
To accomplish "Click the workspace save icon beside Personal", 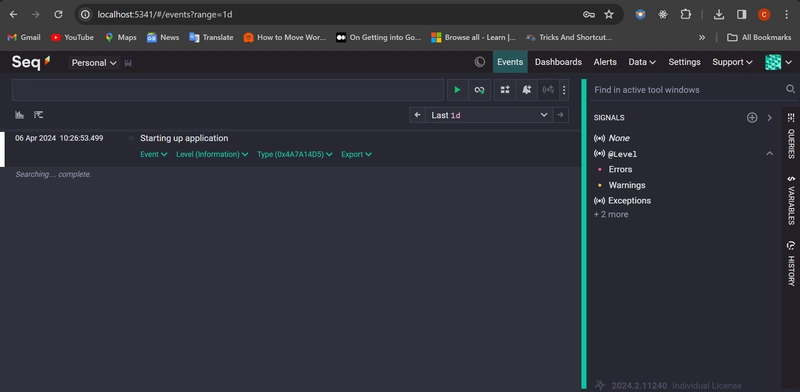I will (128, 63).
